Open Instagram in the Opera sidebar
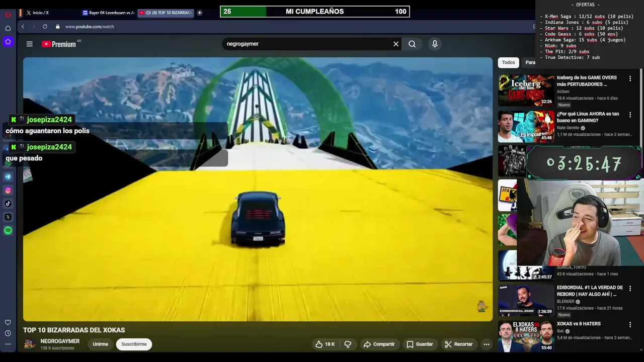Viewport: 644px width, 362px height. [8, 190]
